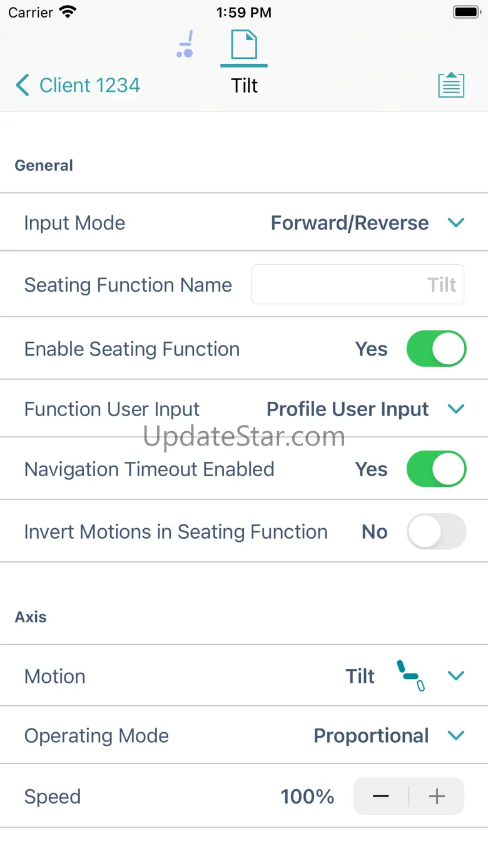Viewport: 488px width, 868px height.
Task: Tap the 100% speed value
Action: [x=307, y=796]
